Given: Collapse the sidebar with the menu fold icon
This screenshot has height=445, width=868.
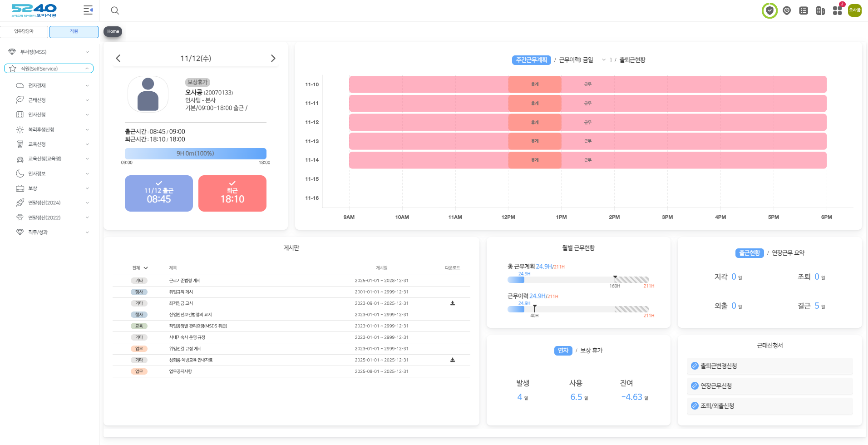Looking at the screenshot, I should pos(88,10).
